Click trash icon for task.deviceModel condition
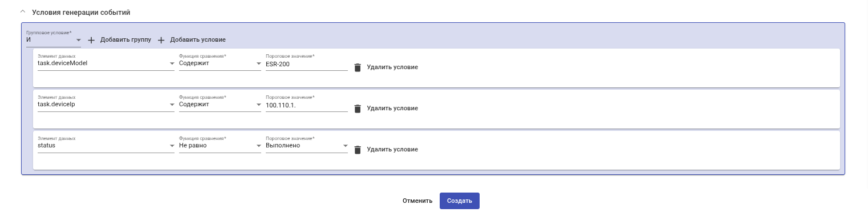The image size is (868, 212). [358, 67]
